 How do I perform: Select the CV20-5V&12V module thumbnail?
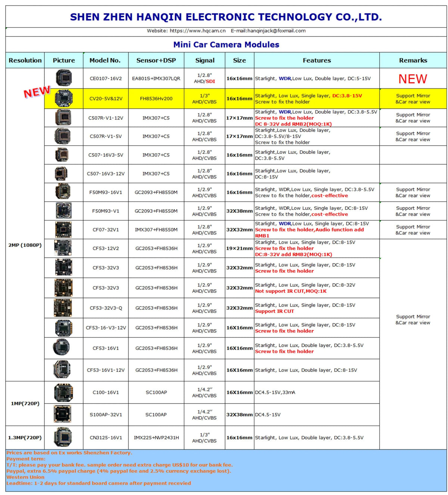pos(64,99)
